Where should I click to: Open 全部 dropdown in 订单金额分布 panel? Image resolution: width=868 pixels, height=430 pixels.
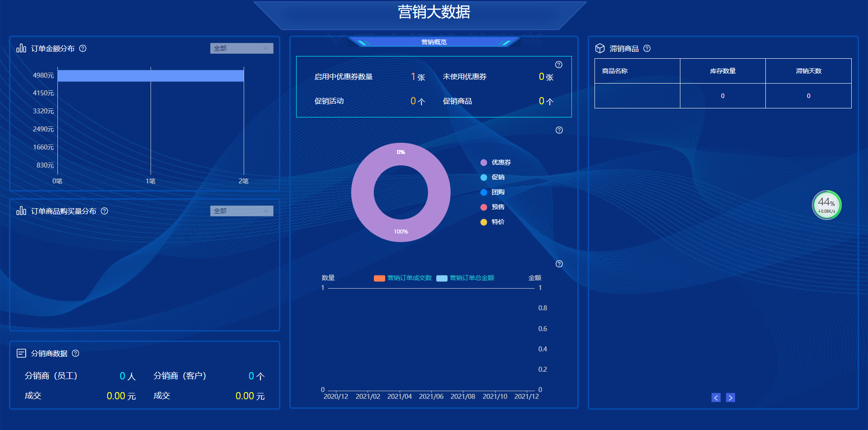pyautogui.click(x=241, y=48)
